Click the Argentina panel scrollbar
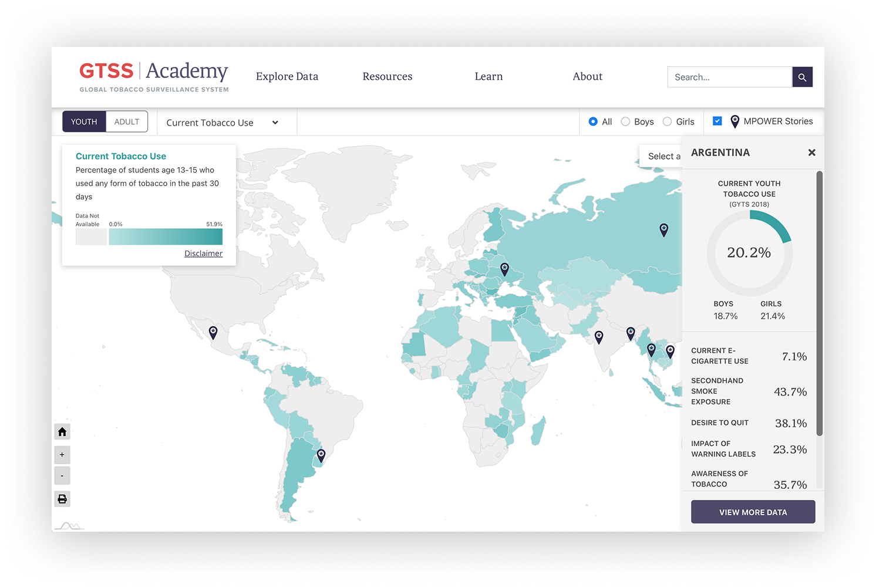The width and height of the screenshot is (876, 588). click(x=820, y=303)
